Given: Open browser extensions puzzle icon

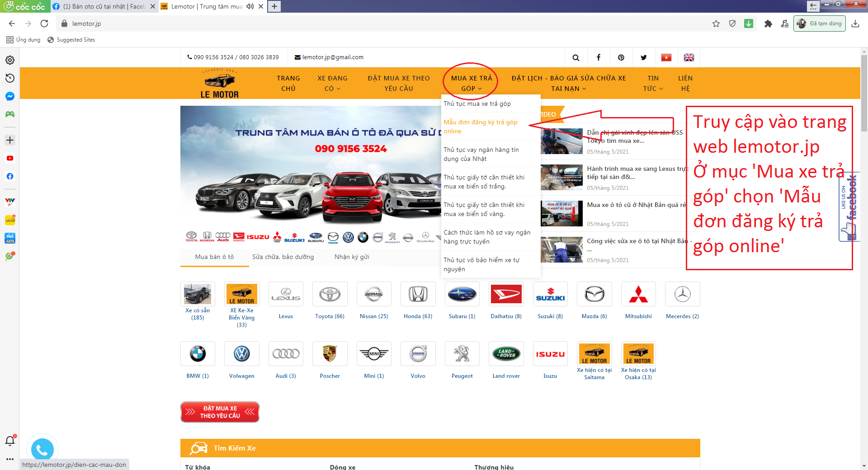Looking at the screenshot, I should pos(768,23).
